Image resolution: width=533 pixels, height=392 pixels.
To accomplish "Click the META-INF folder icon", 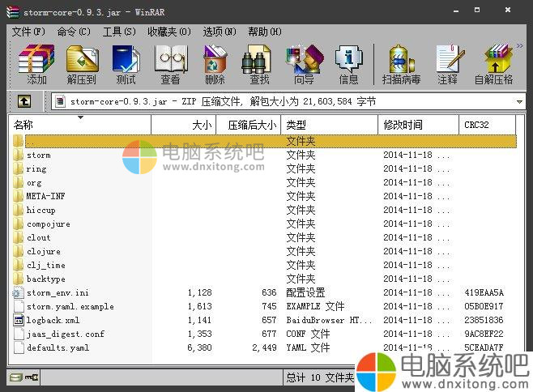I will (x=19, y=196).
